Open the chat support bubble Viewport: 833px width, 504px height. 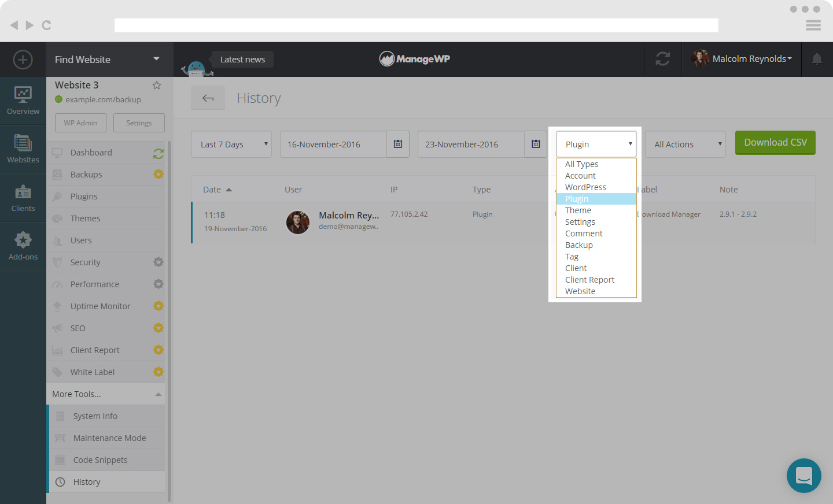pos(804,476)
